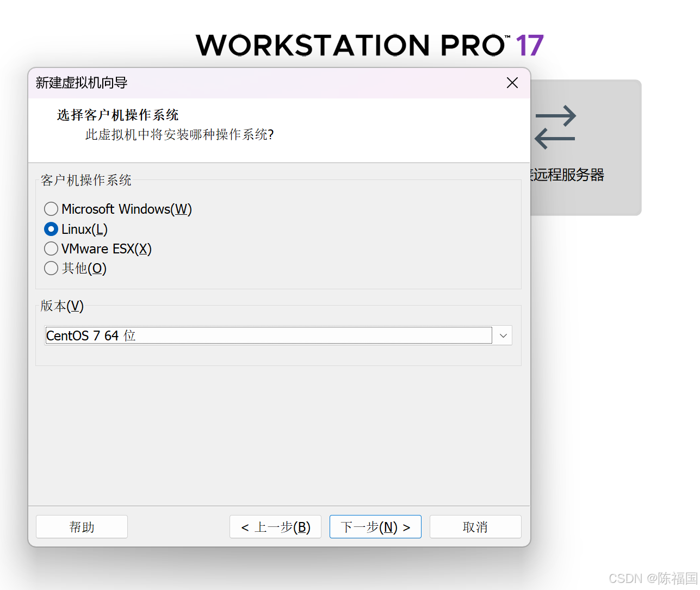
Task: Click the 客户机操作系统 group label
Action: coord(86,180)
